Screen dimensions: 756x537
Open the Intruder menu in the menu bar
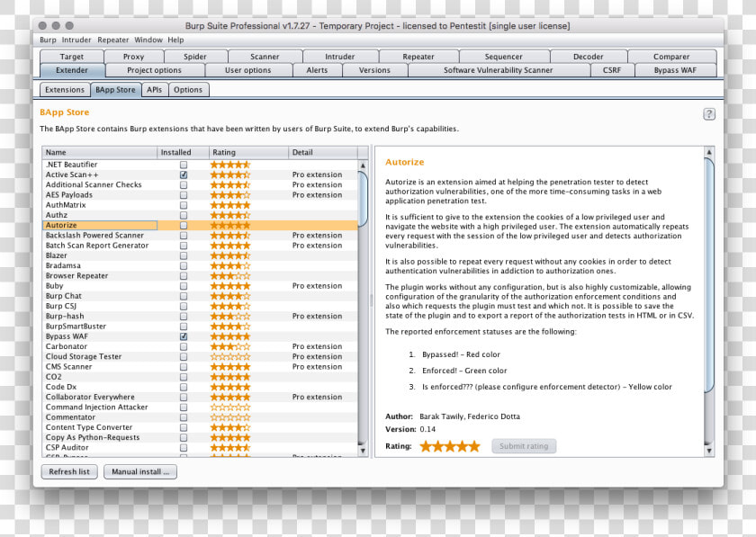pos(76,40)
